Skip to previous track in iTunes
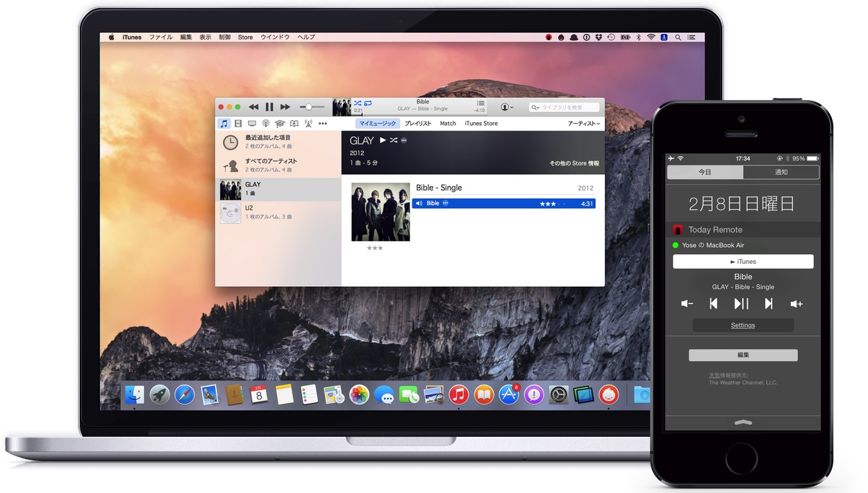 [x=253, y=107]
